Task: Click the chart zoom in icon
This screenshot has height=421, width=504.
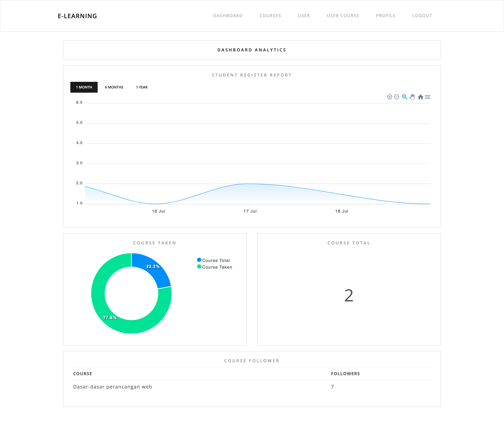Action: click(x=390, y=97)
